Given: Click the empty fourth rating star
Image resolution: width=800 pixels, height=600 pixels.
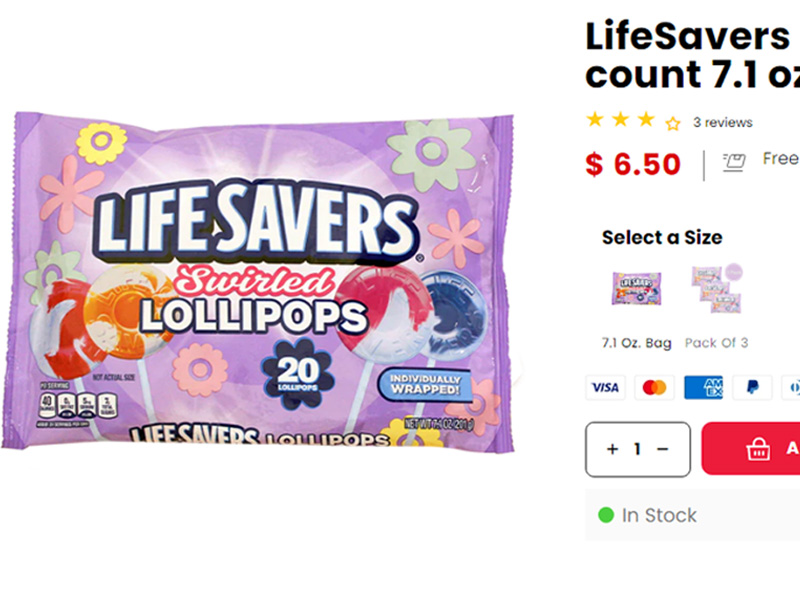Looking at the screenshot, I should 673,123.
